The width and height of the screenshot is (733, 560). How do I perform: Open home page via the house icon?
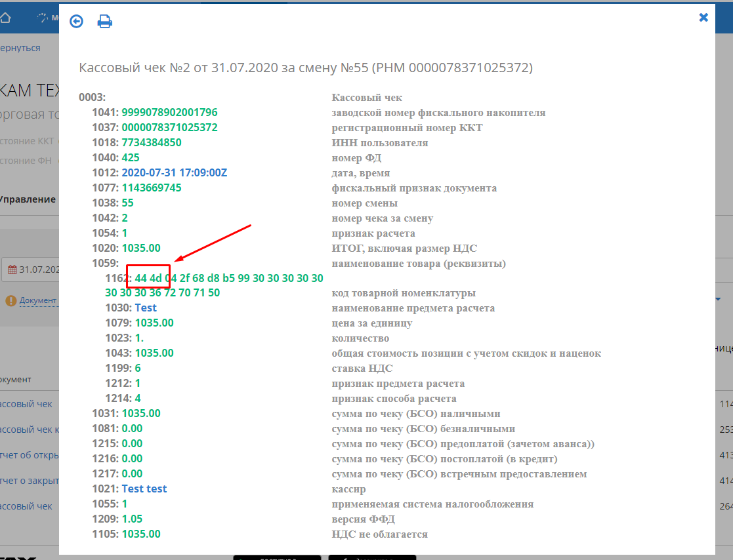coord(5,17)
